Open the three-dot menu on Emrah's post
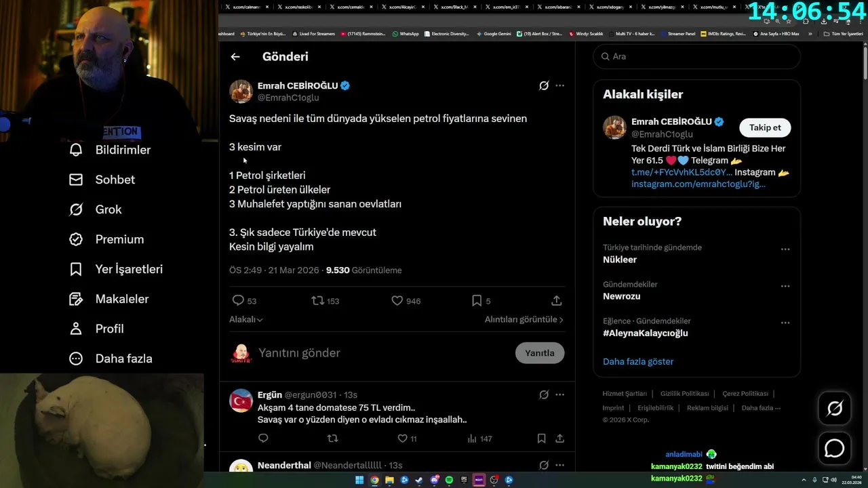This screenshot has width=868, height=488. (559, 85)
